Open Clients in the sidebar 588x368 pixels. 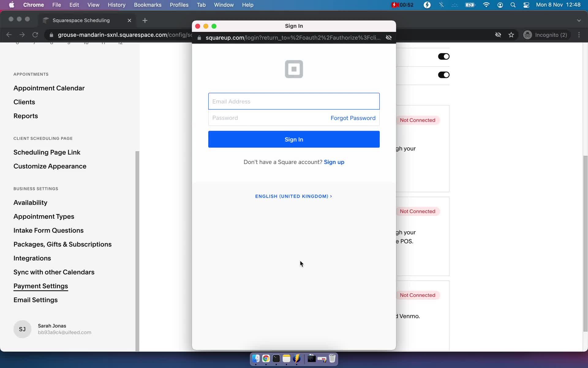coord(24,102)
